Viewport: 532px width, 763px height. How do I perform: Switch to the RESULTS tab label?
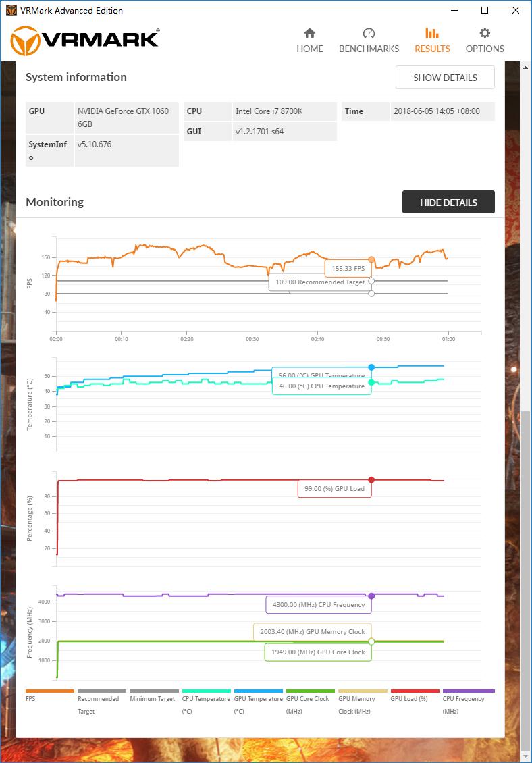(432, 49)
